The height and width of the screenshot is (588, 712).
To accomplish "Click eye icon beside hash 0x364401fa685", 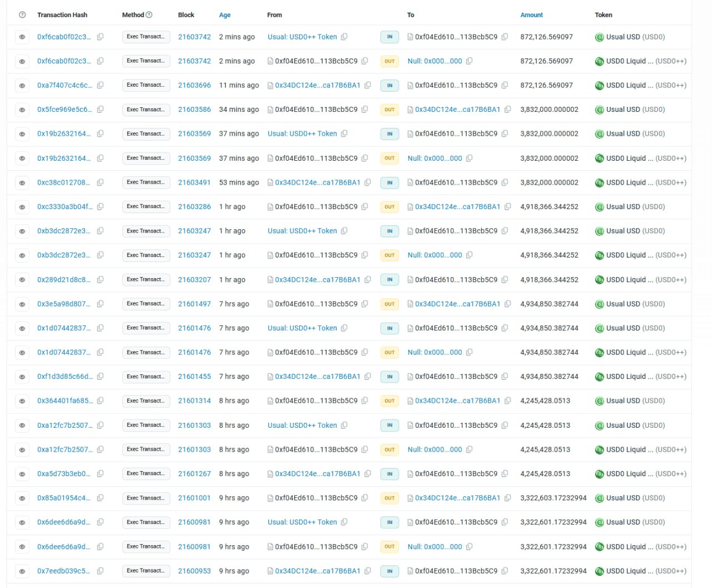I will click(x=22, y=401).
